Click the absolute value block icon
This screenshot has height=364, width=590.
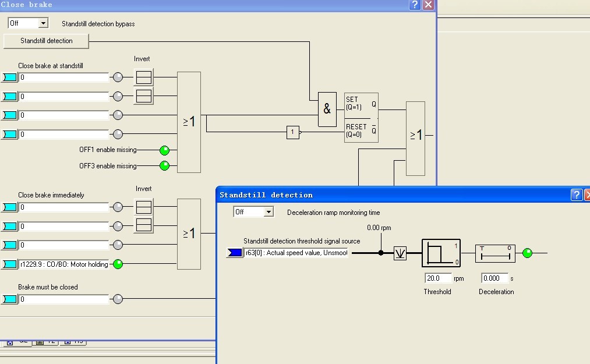click(400, 253)
